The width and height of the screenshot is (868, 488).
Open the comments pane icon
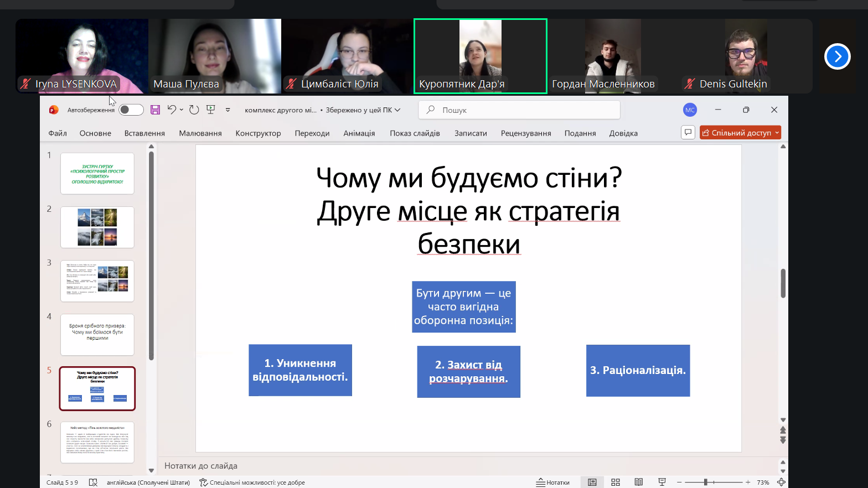688,133
